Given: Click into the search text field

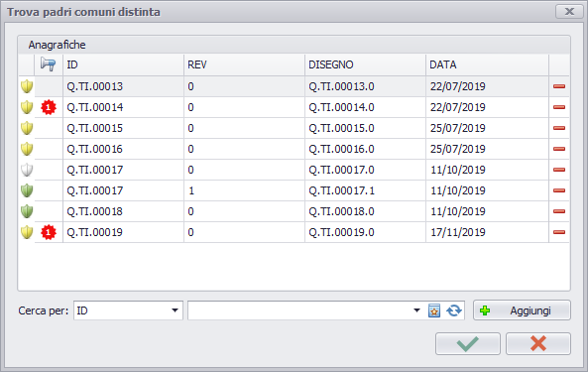Looking at the screenshot, I should (299, 310).
